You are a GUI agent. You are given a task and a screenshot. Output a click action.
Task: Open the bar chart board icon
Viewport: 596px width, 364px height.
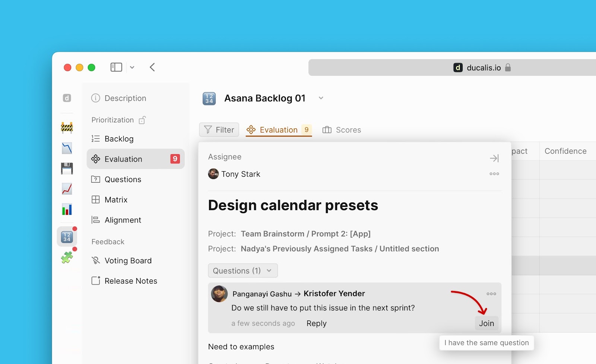click(x=67, y=210)
